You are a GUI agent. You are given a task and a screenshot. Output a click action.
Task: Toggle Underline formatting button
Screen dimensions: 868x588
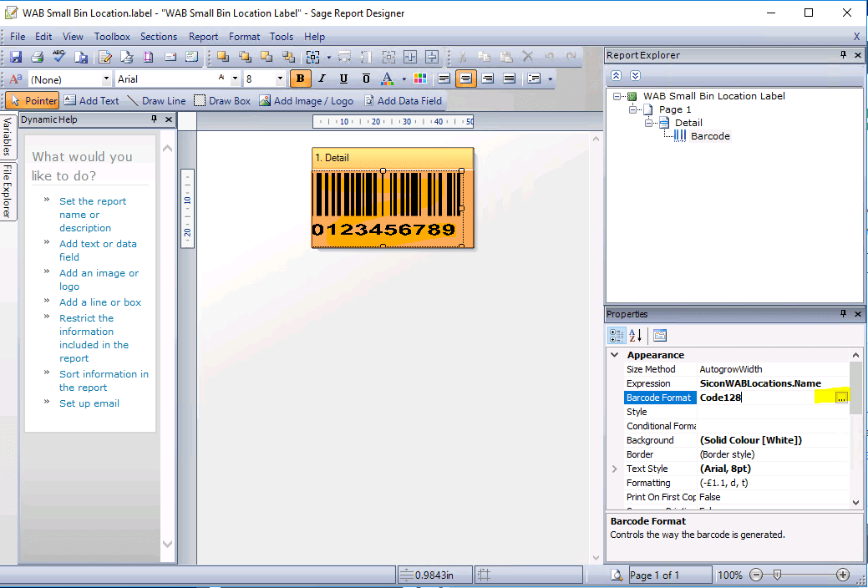343,79
